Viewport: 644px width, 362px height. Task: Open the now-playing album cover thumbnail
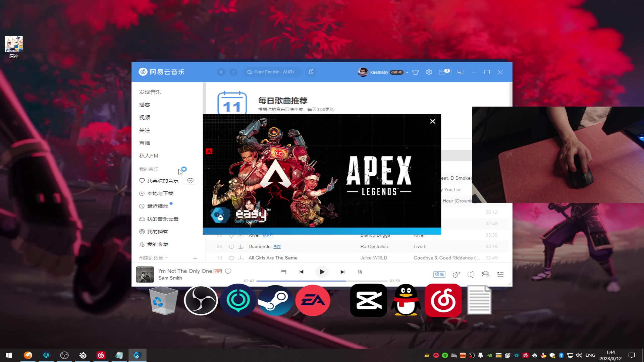coord(145,275)
